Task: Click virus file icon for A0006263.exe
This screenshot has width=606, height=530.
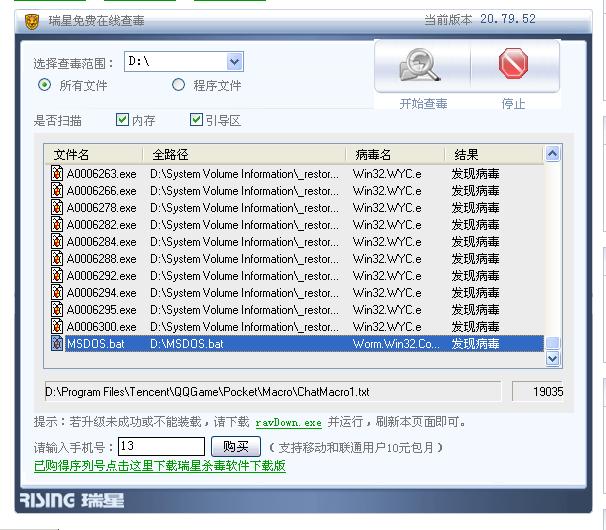Action: [57, 173]
